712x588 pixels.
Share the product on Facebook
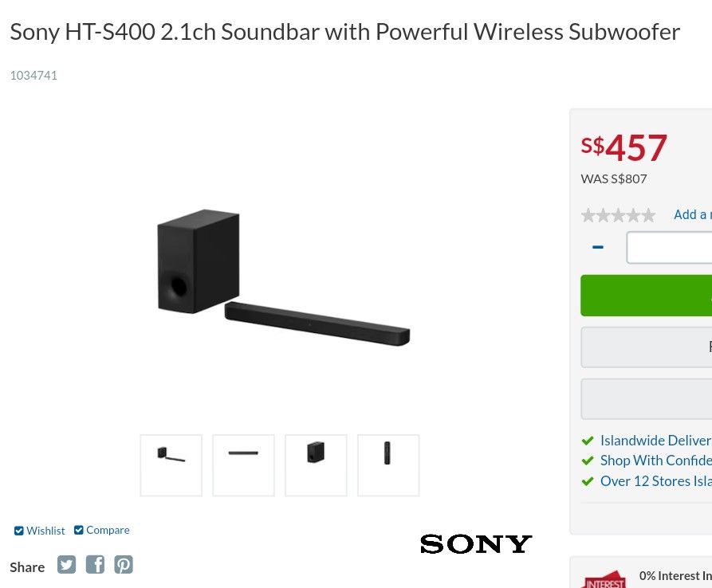pos(95,564)
